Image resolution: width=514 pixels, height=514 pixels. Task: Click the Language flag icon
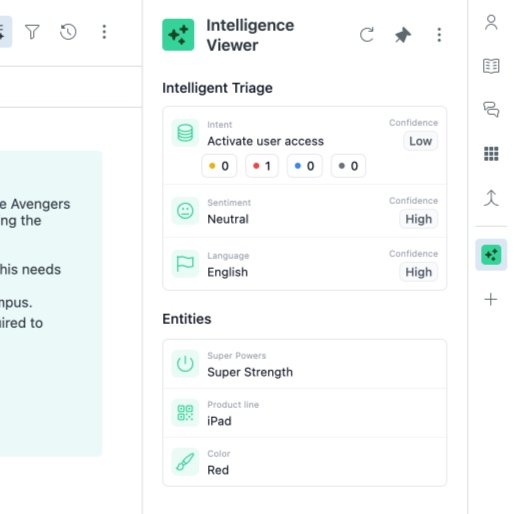coord(185,264)
